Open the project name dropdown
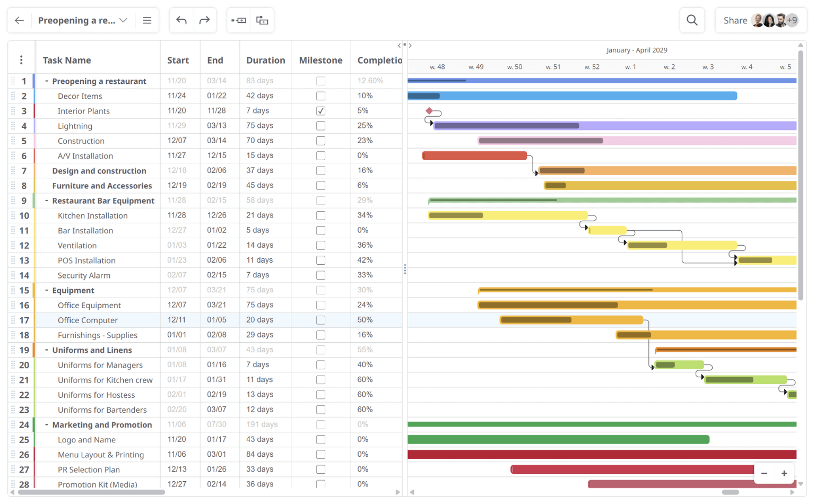This screenshot has height=504, width=815. [123, 20]
